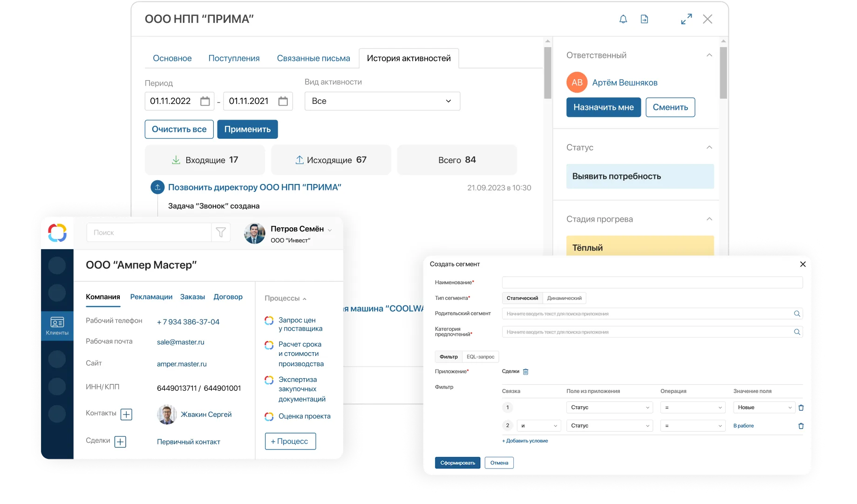
Task: Add a contact using the plus icon near Контакты
Action: click(x=126, y=414)
